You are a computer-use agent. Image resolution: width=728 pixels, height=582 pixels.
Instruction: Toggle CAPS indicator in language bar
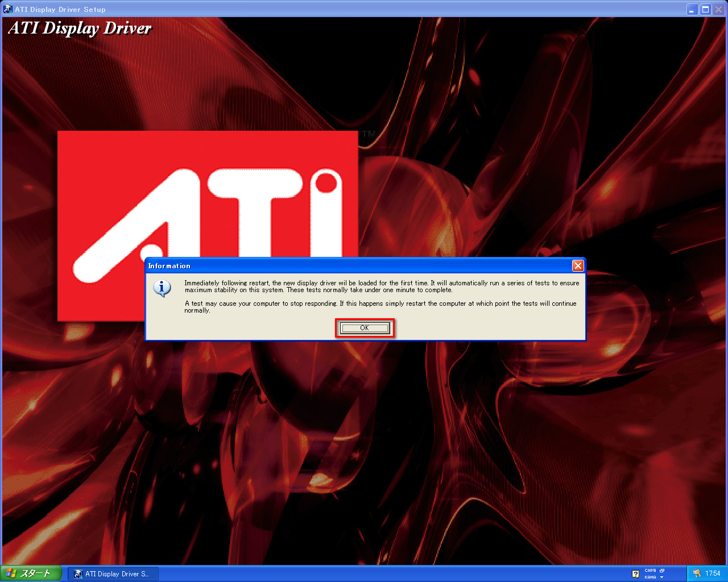point(650,571)
